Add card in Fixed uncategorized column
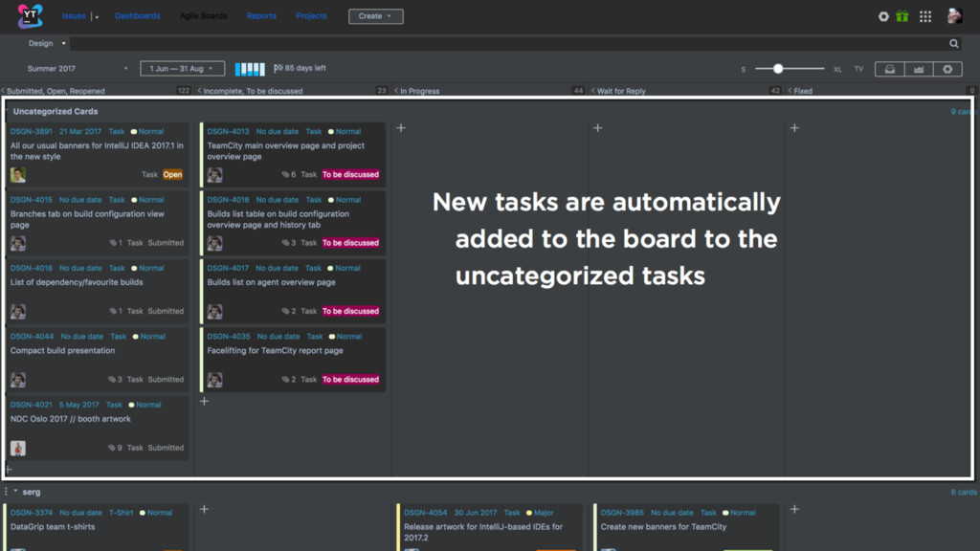 [794, 128]
